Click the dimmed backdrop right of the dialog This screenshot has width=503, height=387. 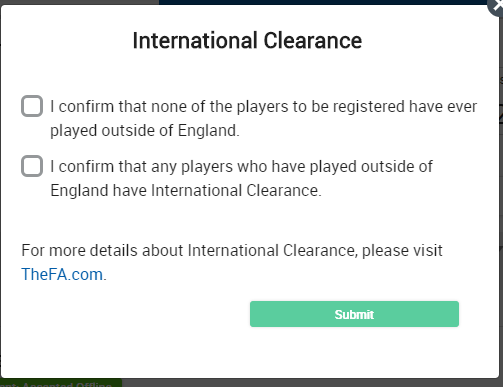tap(501, 200)
